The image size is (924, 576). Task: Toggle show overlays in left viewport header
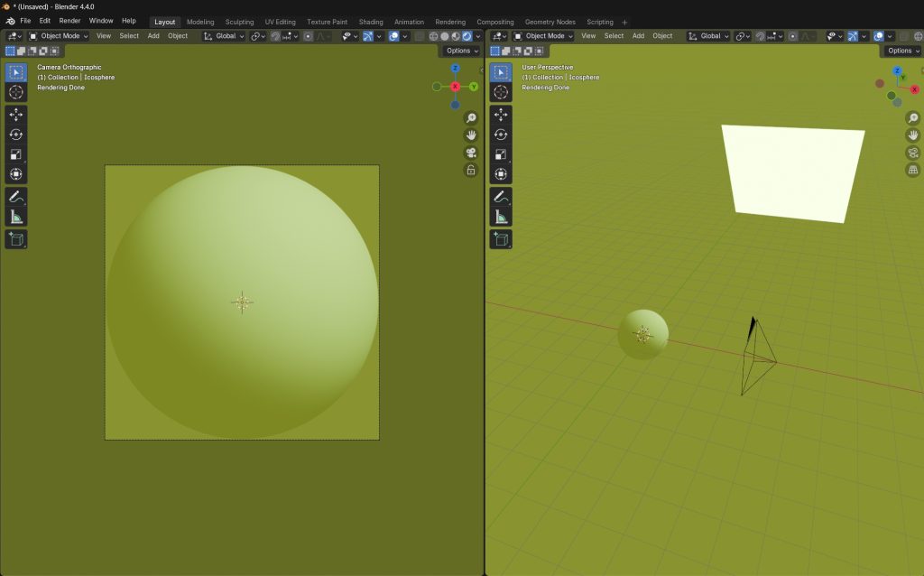(393, 36)
